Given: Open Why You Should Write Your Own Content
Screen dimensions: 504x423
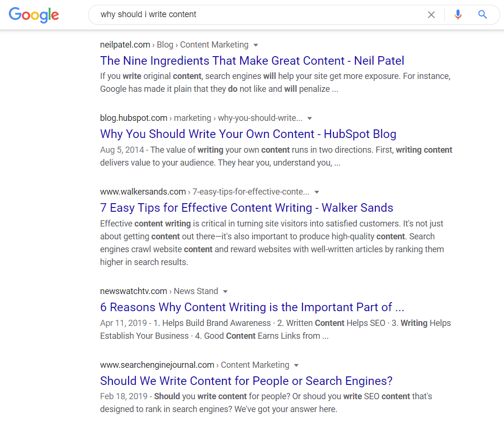Looking at the screenshot, I should [248, 134].
